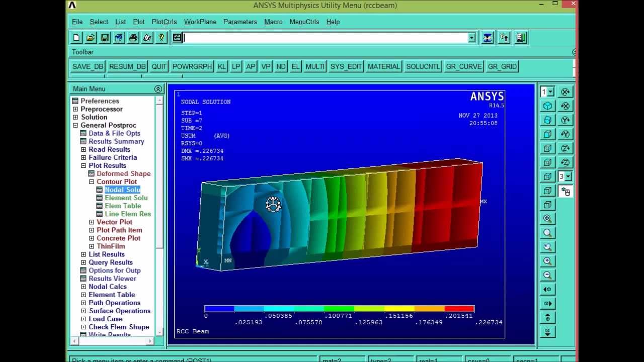This screenshot has width=644, height=362.
Task: Click the Fit View magnifier icon
Action: [547, 219]
